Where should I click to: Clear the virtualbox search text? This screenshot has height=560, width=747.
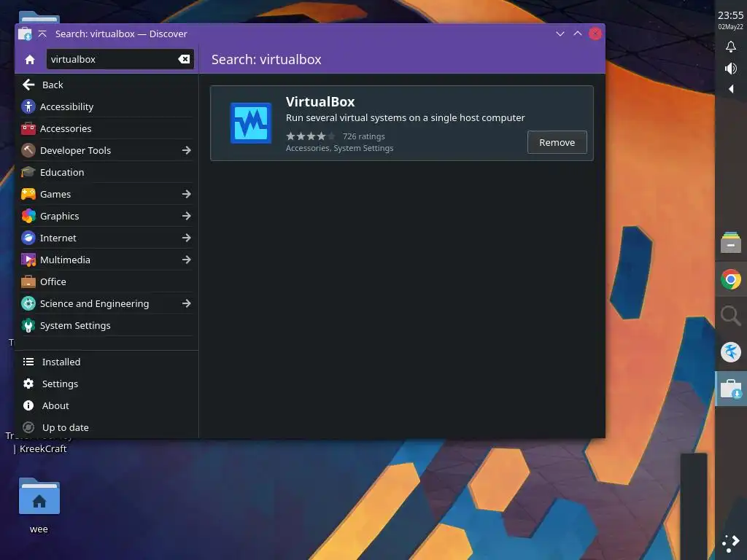point(184,59)
